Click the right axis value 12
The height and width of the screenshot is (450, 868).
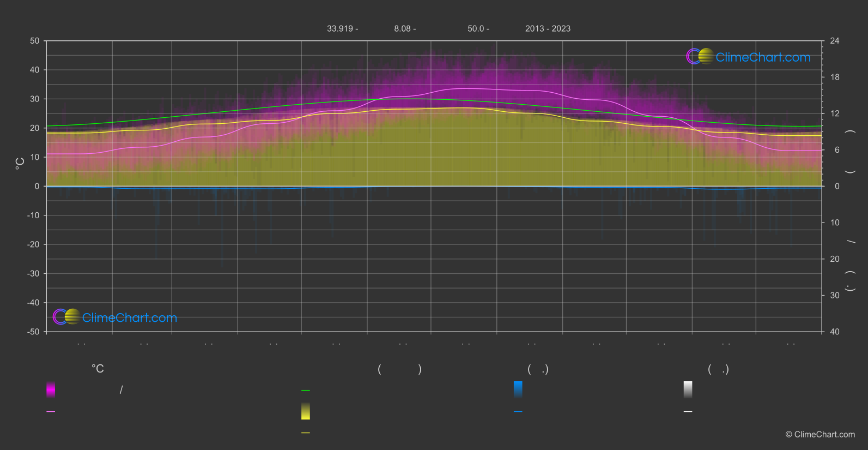pyautogui.click(x=835, y=113)
